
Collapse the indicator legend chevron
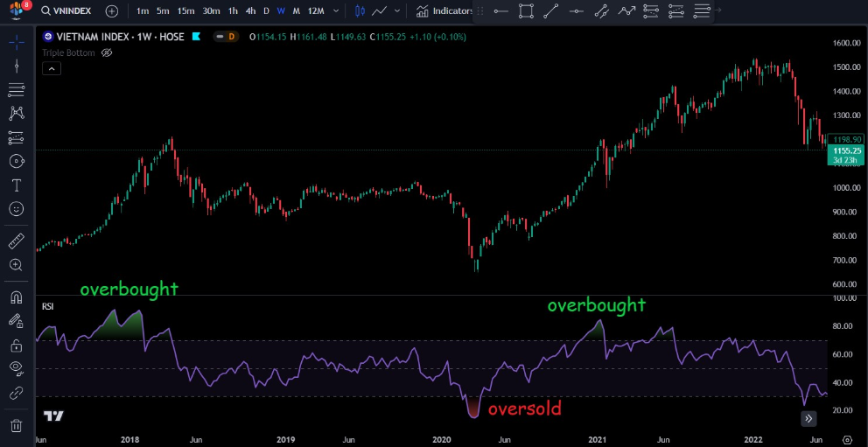pos(51,67)
